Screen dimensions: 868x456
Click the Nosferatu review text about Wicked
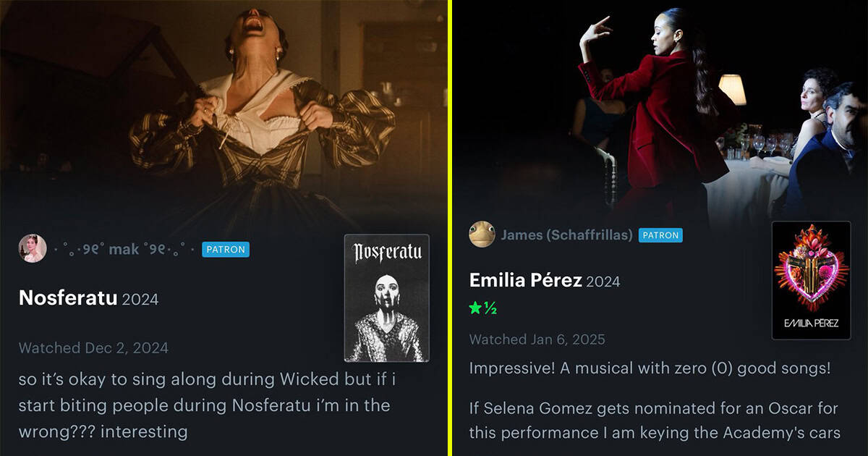(x=207, y=405)
